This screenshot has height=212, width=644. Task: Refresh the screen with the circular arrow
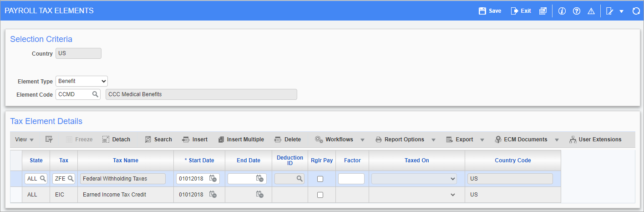(x=636, y=11)
